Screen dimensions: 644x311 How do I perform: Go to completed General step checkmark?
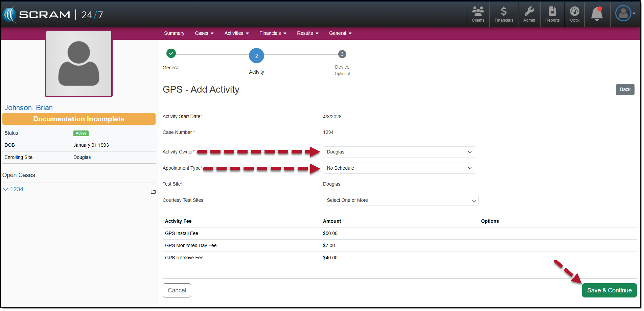tap(171, 53)
